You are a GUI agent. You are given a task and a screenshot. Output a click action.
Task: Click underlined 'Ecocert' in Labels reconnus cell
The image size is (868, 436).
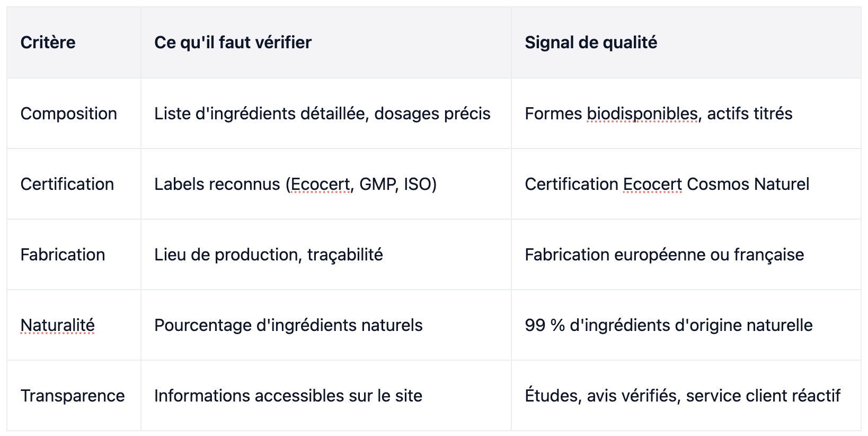click(320, 184)
